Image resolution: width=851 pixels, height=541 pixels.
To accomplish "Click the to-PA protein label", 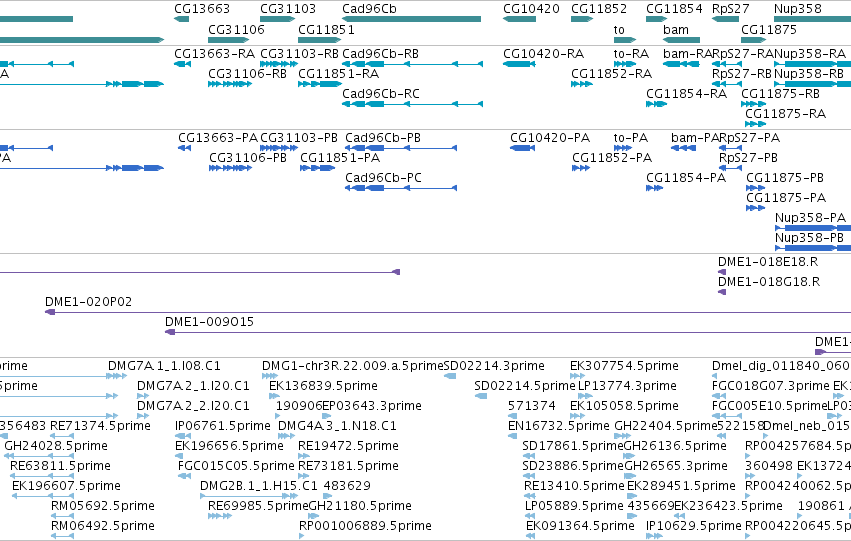I will pyautogui.click(x=631, y=138).
